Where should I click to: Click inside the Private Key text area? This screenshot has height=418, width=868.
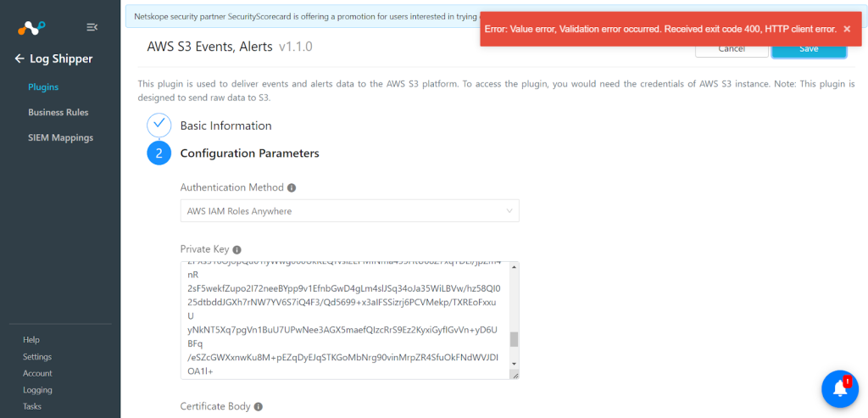tap(345, 320)
